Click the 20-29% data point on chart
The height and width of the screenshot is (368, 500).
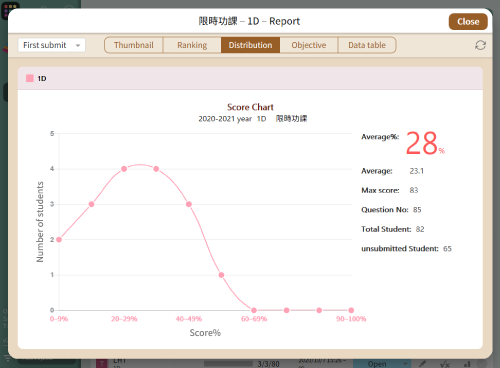tap(124, 169)
